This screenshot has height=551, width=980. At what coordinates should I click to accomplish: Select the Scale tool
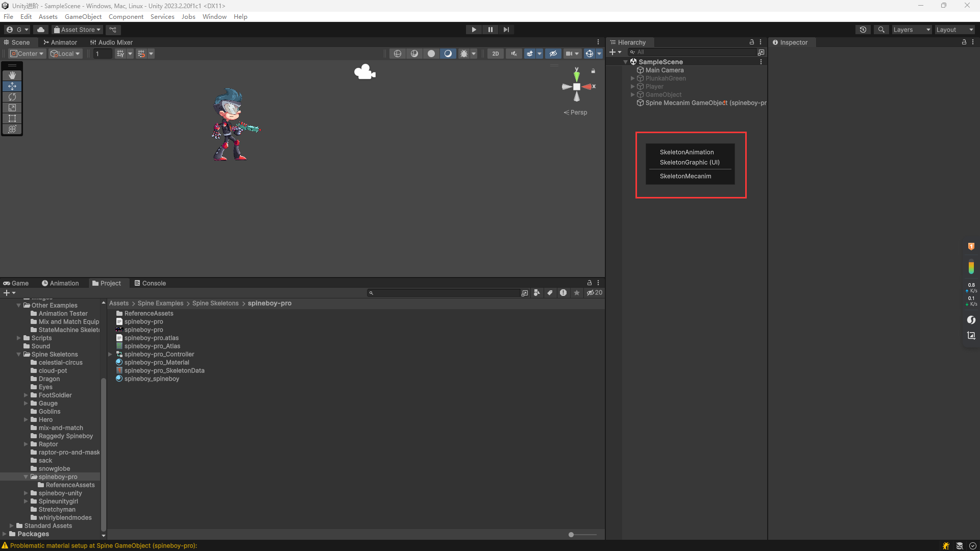tap(12, 108)
